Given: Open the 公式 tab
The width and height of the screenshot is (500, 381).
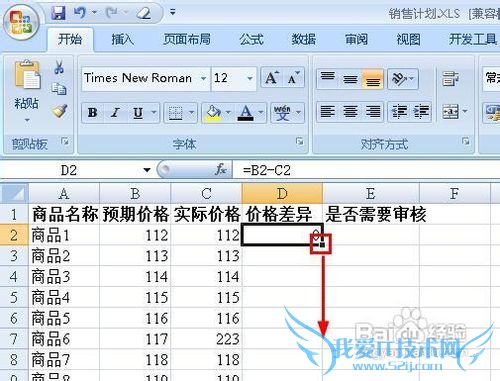Looking at the screenshot, I should (252, 39).
